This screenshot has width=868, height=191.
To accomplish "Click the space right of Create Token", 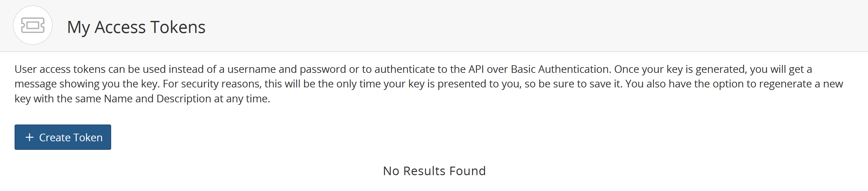I will (x=236, y=137).
